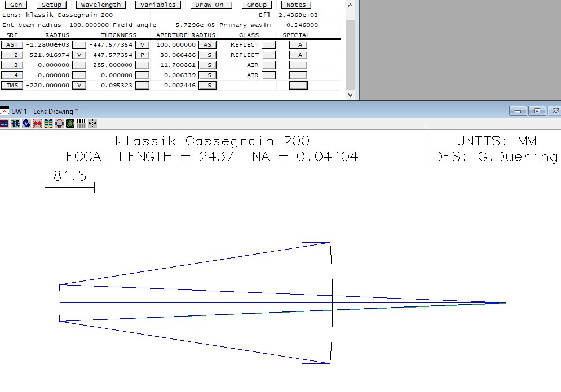Open glass options for surface 3 AIR
The image size is (561, 392).
[269, 65]
